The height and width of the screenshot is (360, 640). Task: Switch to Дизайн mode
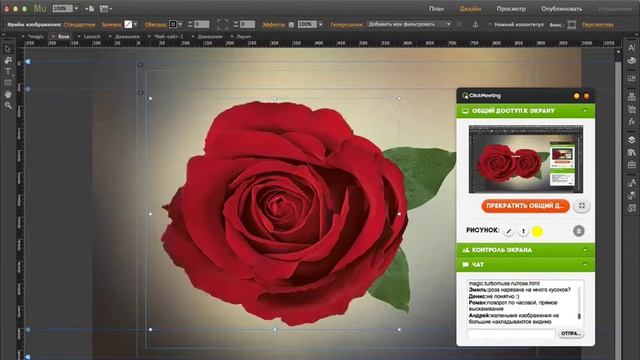470,9
